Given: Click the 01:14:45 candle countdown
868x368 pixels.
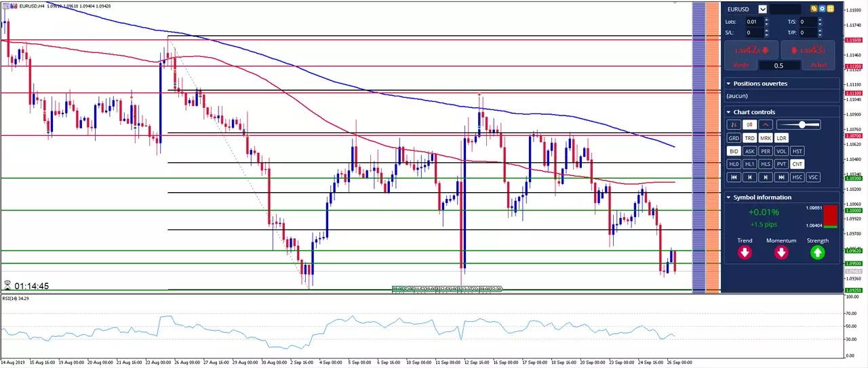Looking at the screenshot, I should point(31,287).
